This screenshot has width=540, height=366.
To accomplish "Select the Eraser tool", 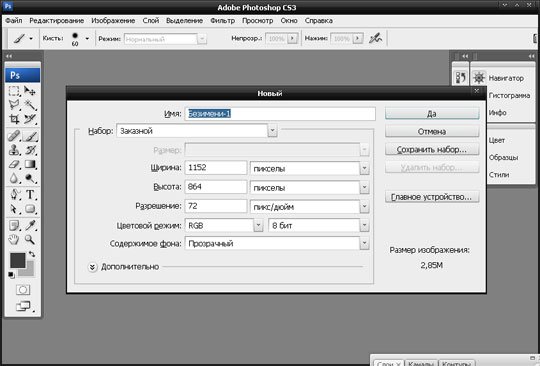I will pos(14,164).
